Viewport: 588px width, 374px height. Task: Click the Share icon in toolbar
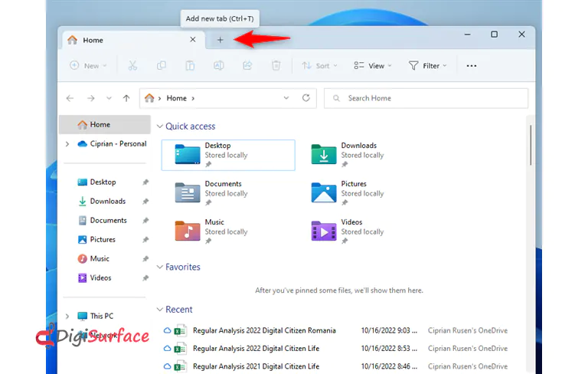click(247, 66)
